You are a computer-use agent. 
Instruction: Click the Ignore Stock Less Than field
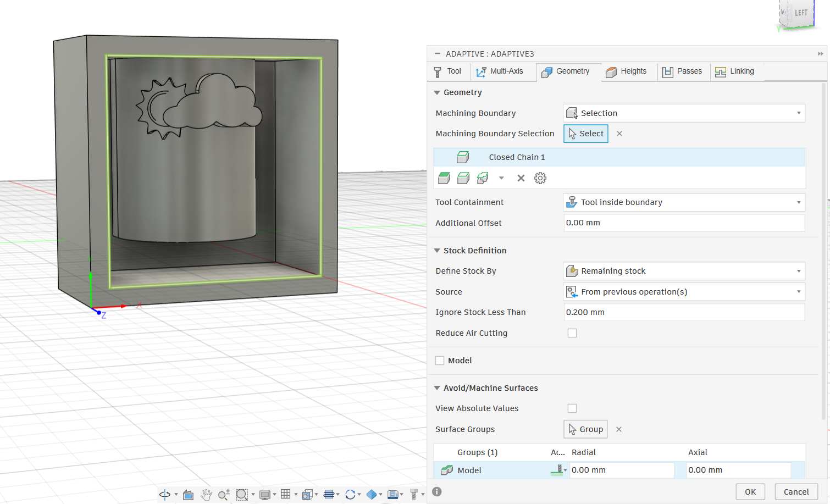point(684,312)
